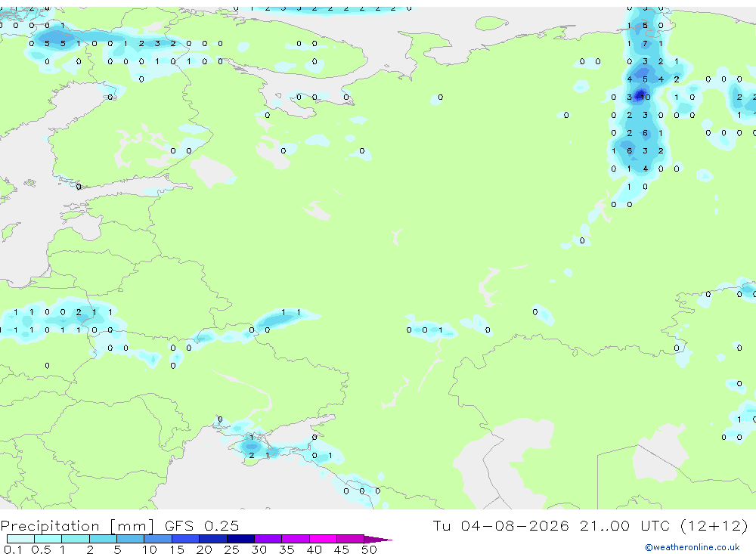Click the legend label '50'
756x554 pixels.
click(369, 549)
